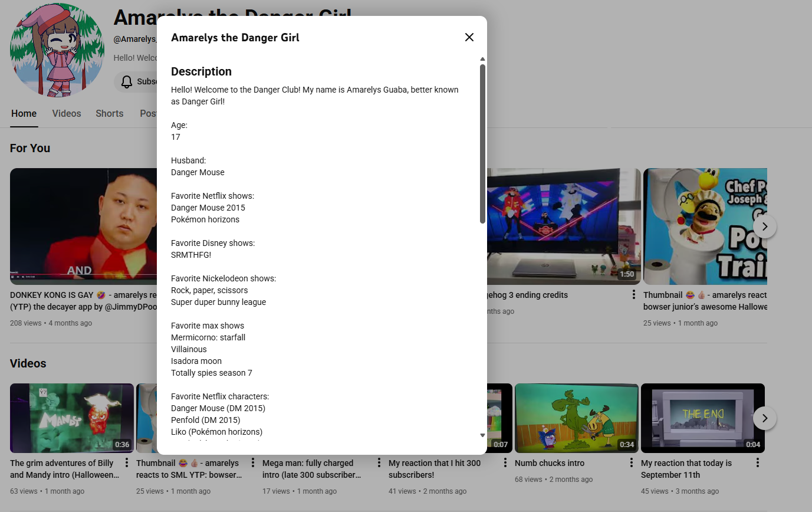The height and width of the screenshot is (512, 812).
Task: Click the description scrollbar down arrow
Action: [482, 435]
